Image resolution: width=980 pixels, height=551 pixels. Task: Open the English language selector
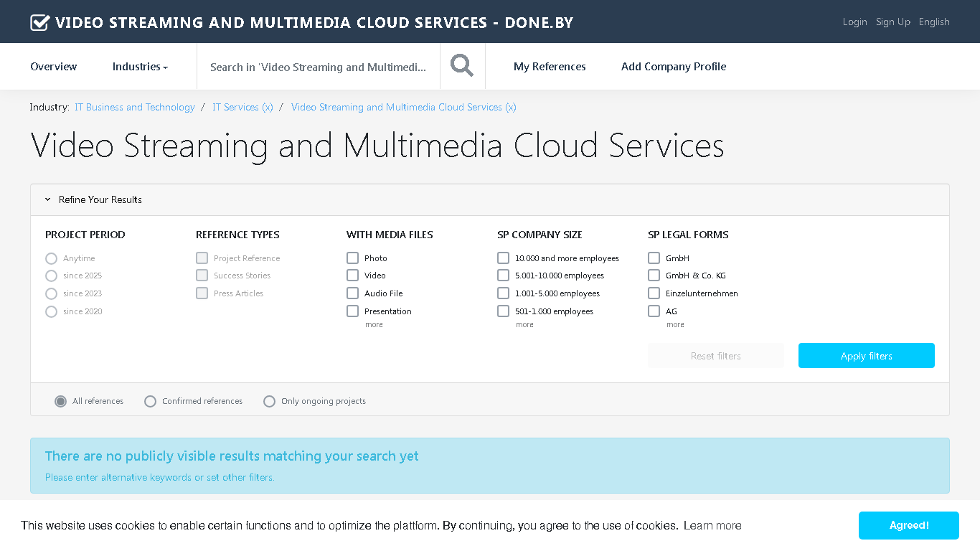(934, 22)
